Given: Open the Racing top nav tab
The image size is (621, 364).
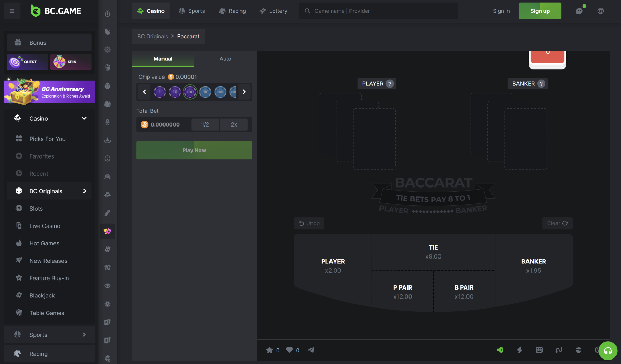Looking at the screenshot, I should [233, 11].
